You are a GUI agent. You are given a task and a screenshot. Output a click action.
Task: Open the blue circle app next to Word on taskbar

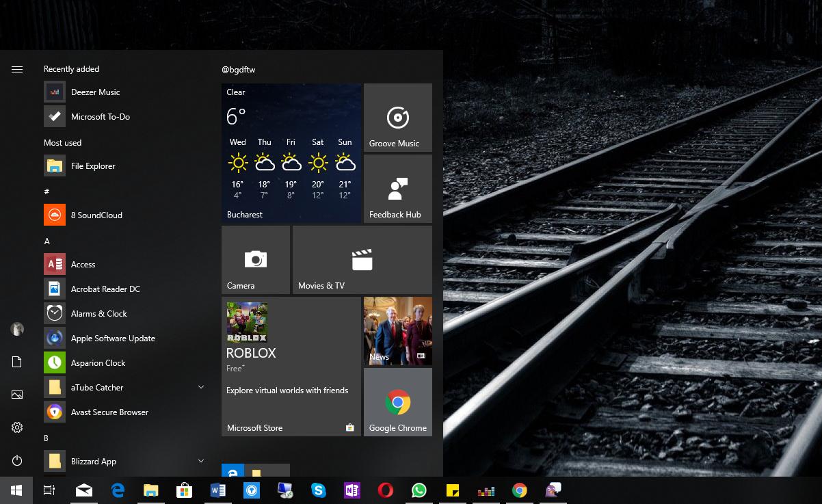point(252,490)
